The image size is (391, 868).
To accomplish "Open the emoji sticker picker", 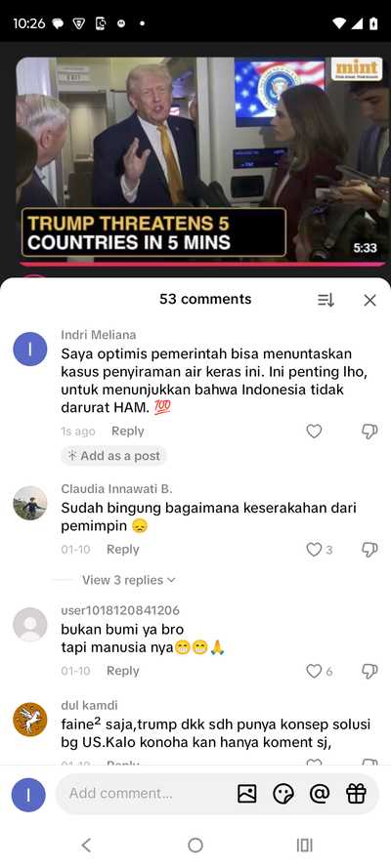I will click(283, 794).
